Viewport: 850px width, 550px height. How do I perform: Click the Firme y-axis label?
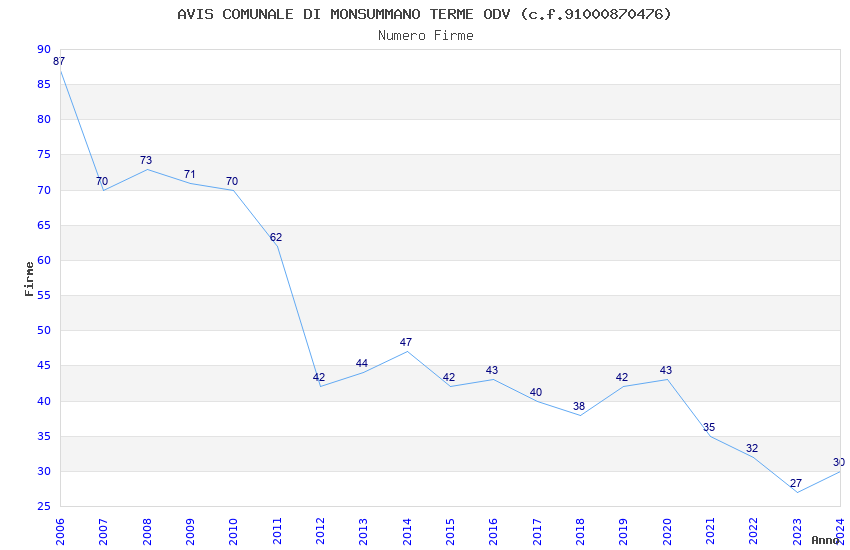[29, 279]
